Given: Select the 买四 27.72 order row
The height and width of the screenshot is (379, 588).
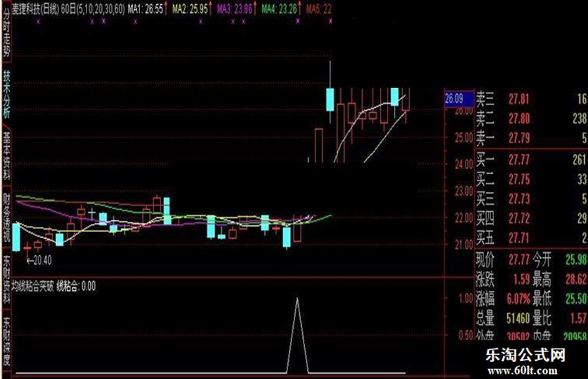Looking at the screenshot, I should (x=531, y=218).
